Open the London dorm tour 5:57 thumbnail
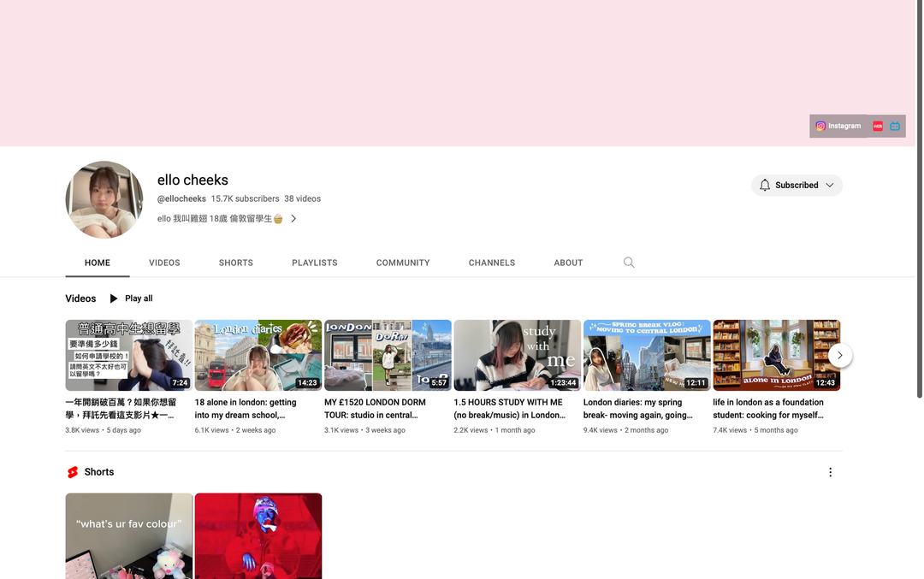Image resolution: width=924 pixels, height=579 pixels. [x=388, y=355]
